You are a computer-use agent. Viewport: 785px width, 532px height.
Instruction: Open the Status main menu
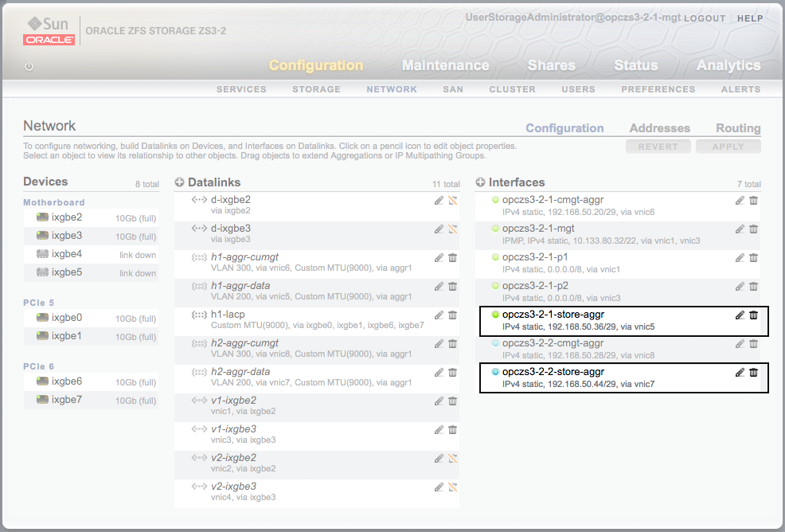point(636,65)
